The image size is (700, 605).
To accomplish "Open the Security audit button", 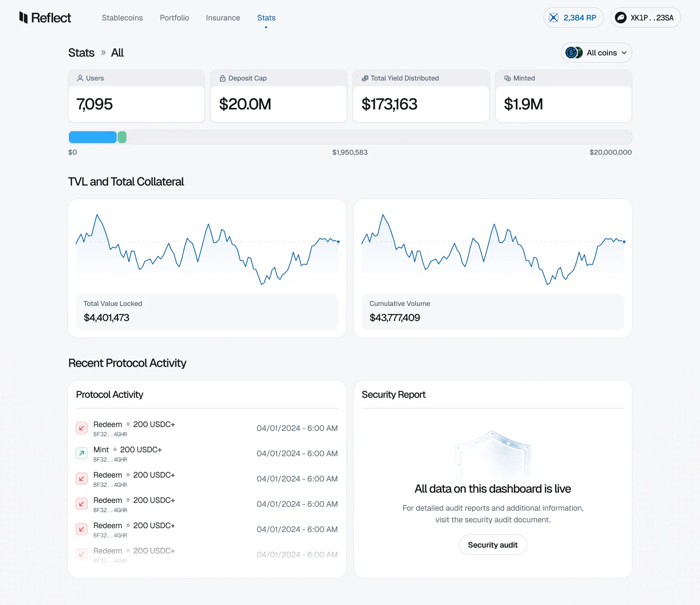I will pyautogui.click(x=493, y=545).
